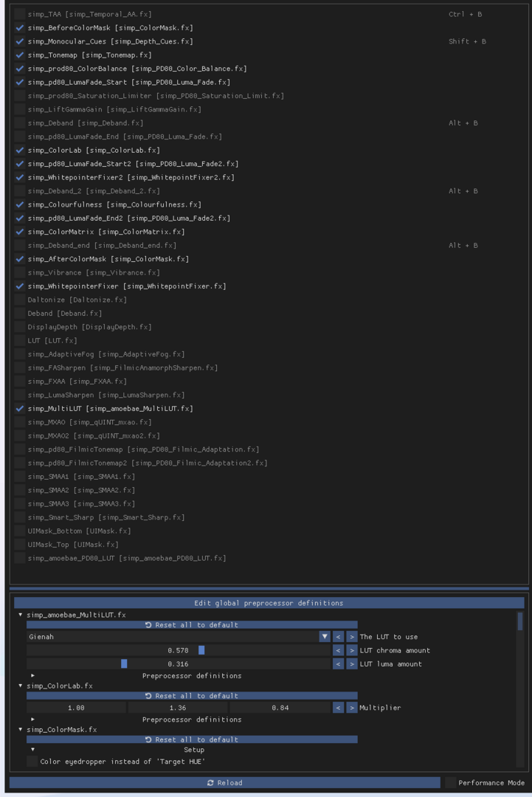
Task: Enable the simp_LiftGammaGain checkbox
Action: tap(20, 109)
